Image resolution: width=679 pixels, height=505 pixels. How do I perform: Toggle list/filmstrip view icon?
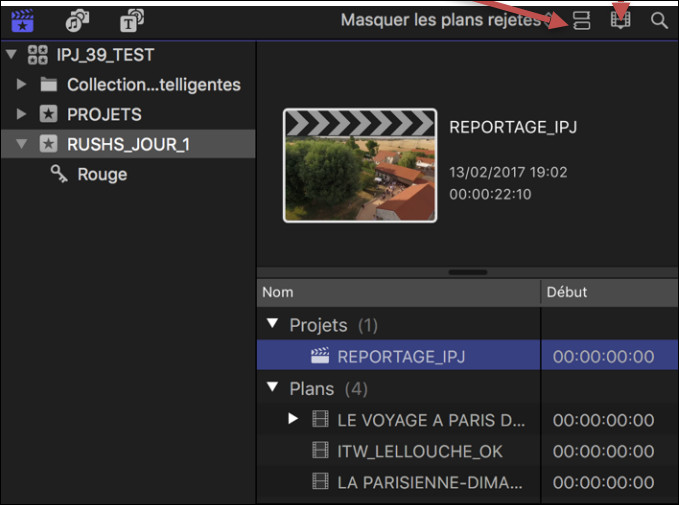581,20
